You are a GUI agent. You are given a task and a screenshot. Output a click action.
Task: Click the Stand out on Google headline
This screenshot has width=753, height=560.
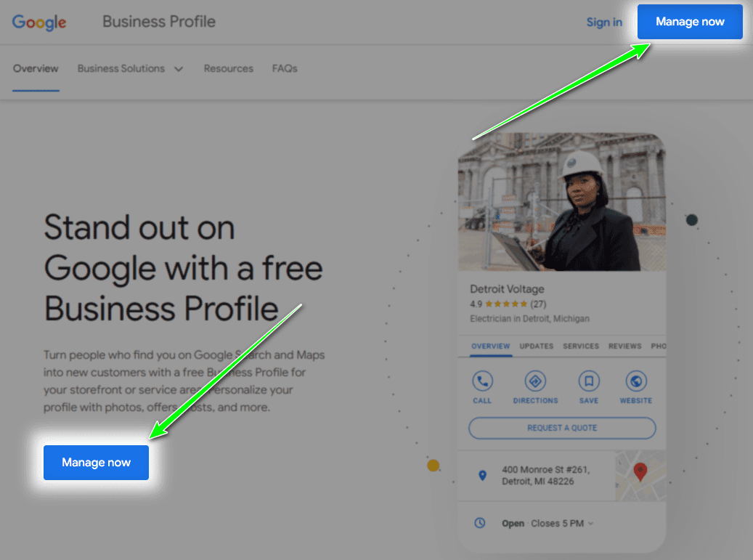[184, 267]
